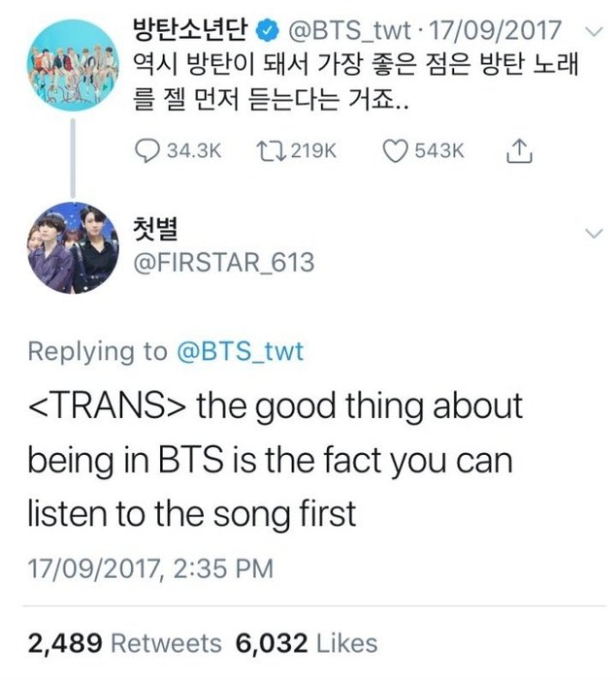Viewport: 616px width, 679px height.
Task: Like the BTS tweet with heart icon
Action: (x=395, y=151)
